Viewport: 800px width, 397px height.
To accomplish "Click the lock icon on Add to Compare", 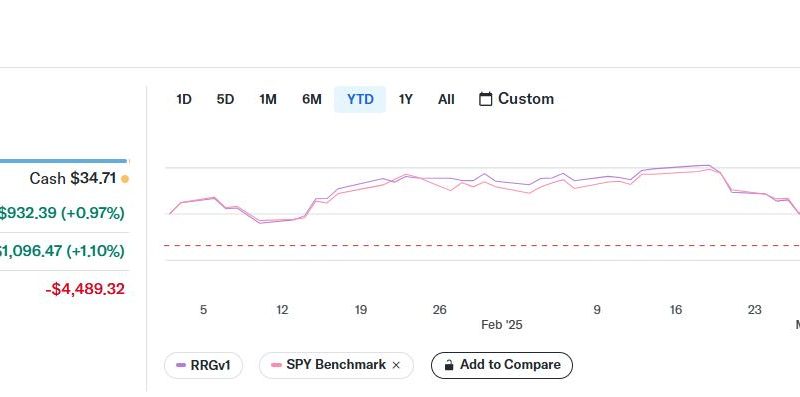I will click(449, 365).
